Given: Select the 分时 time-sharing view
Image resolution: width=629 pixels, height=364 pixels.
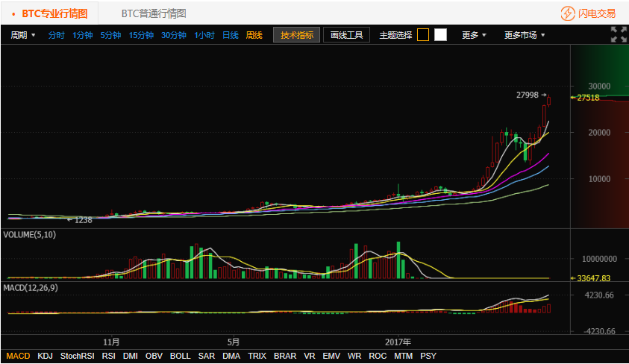Looking at the screenshot, I should [57, 35].
